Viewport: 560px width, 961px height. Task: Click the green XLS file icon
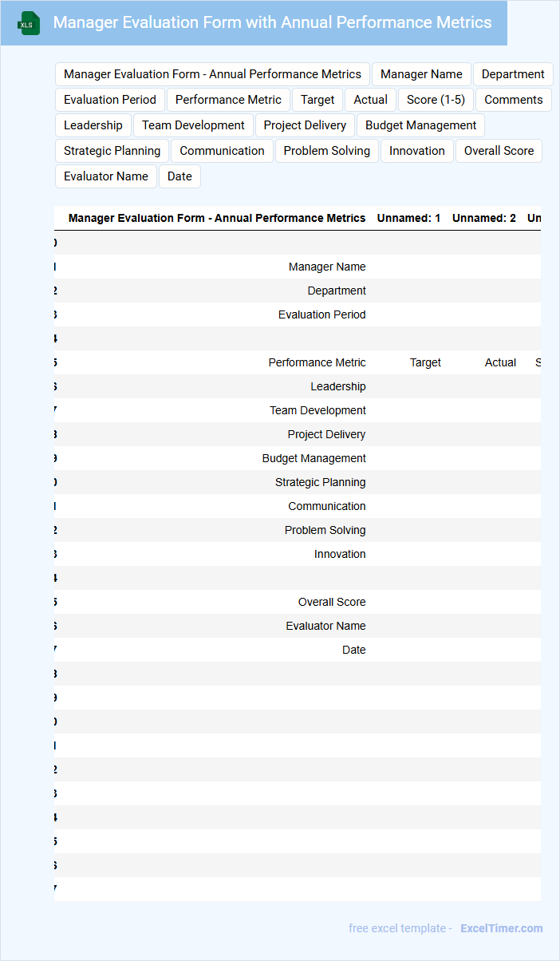coord(29,23)
